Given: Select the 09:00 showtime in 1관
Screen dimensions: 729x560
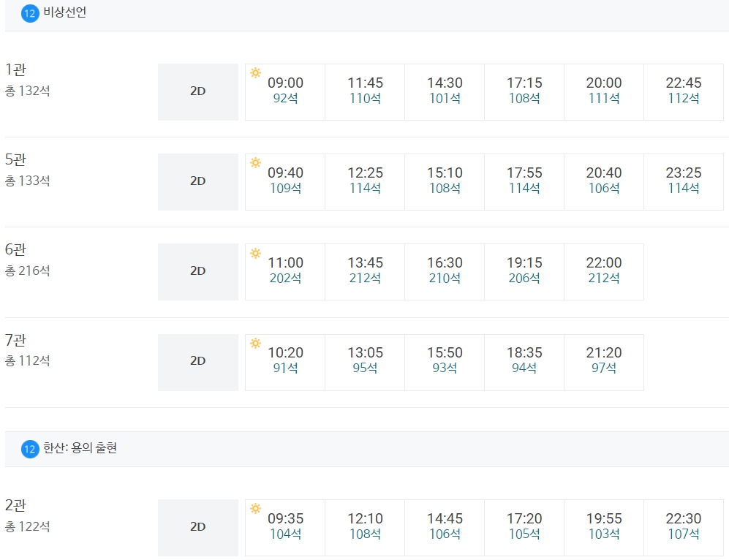Looking at the screenshot, I should pos(285,92).
